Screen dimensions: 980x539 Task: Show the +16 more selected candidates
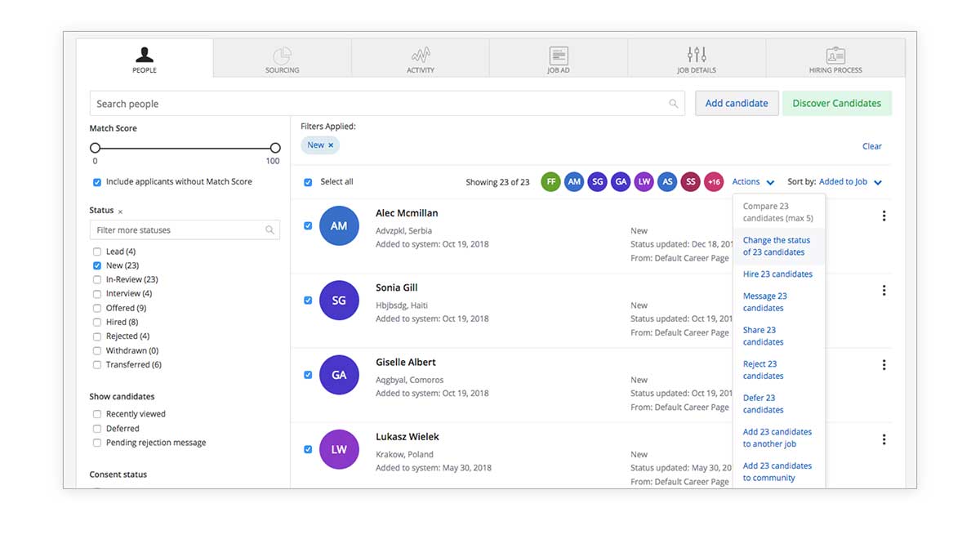(714, 182)
